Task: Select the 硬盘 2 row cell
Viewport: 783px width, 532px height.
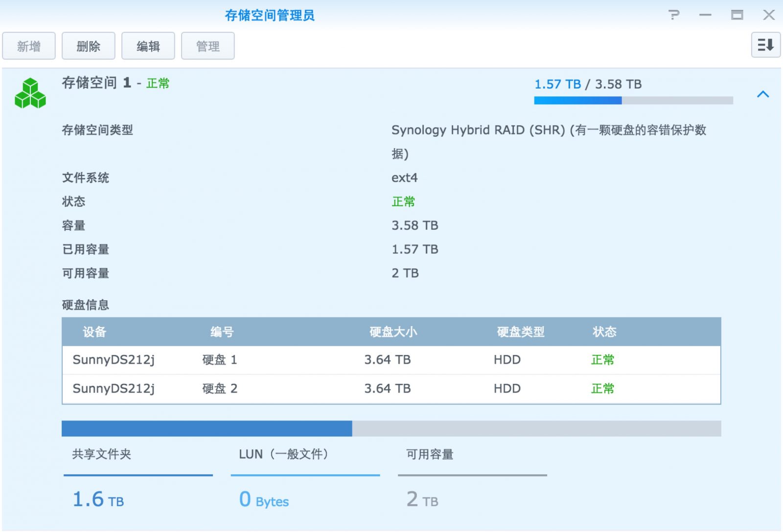Action: (x=220, y=389)
